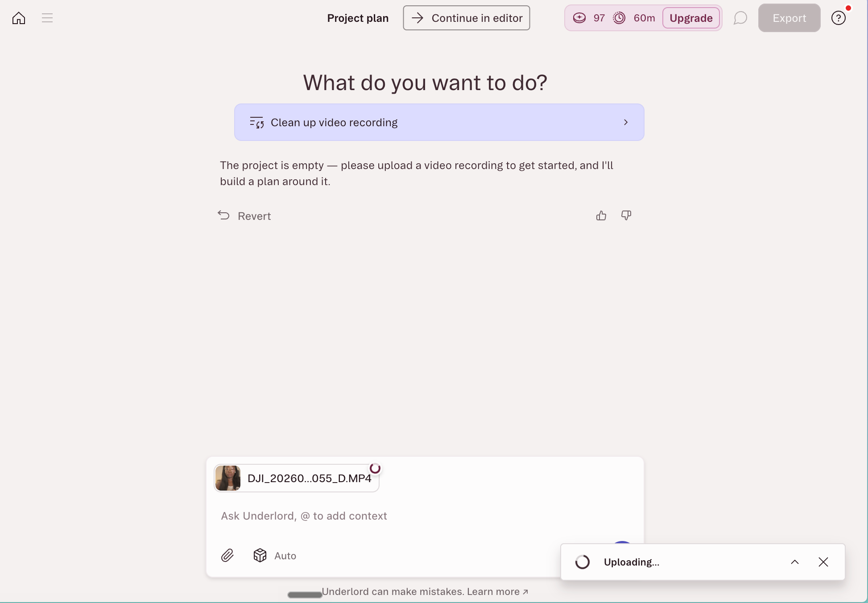Click the horizontal scrollbar handle
This screenshot has width=868, height=603.
tap(305, 595)
